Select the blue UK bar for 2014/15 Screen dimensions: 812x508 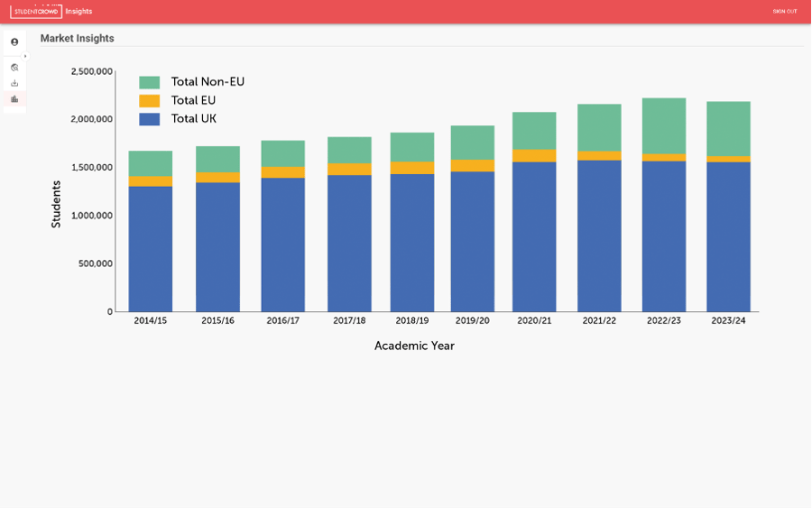pyautogui.click(x=151, y=248)
